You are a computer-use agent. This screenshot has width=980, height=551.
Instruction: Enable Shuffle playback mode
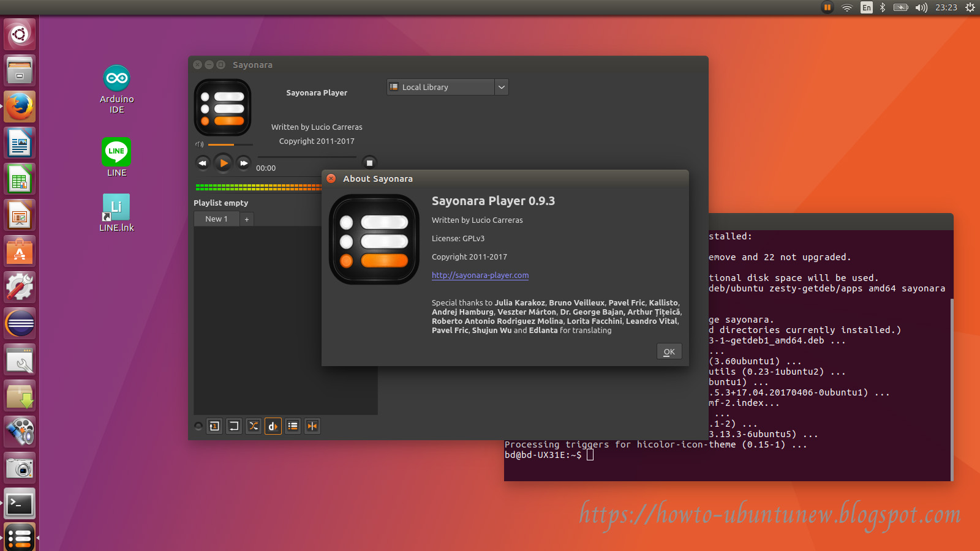(253, 426)
